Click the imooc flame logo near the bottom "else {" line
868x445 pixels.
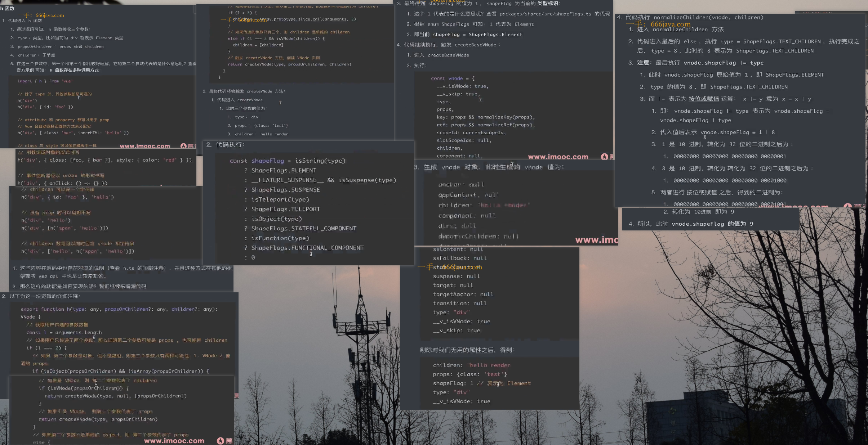221,441
